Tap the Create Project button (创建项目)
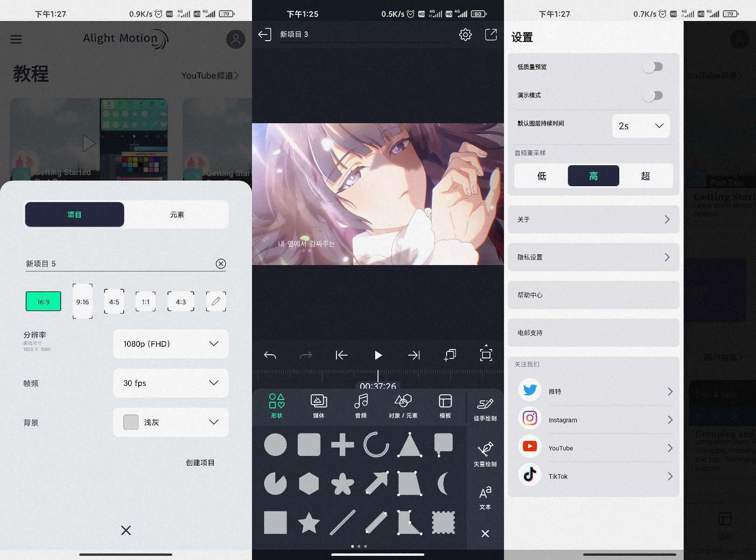 point(200,462)
